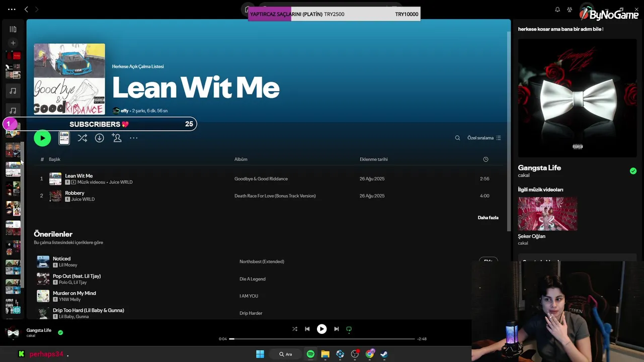This screenshot has width=644, height=362.
Task: Select recommended song Drip Too Hard
Action: pyautogui.click(x=88, y=310)
